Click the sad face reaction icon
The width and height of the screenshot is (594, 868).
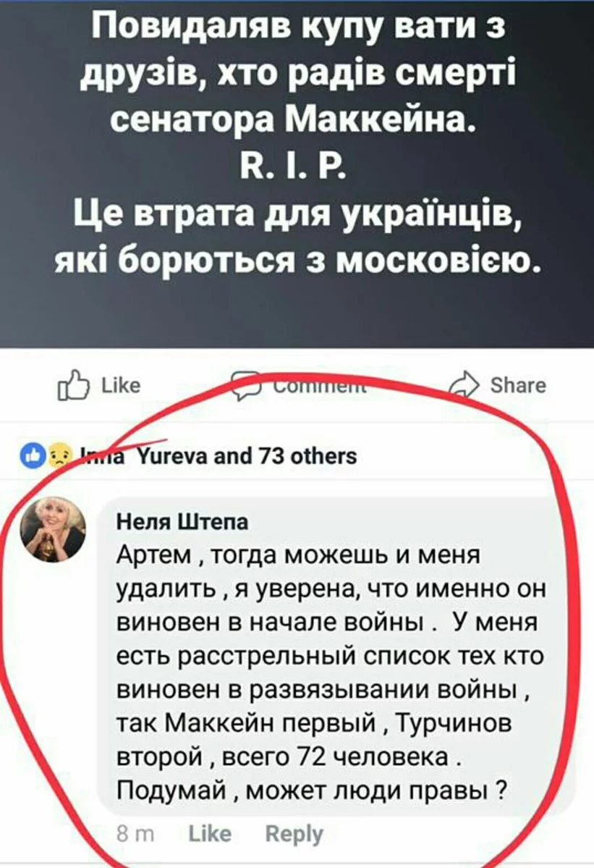59,456
